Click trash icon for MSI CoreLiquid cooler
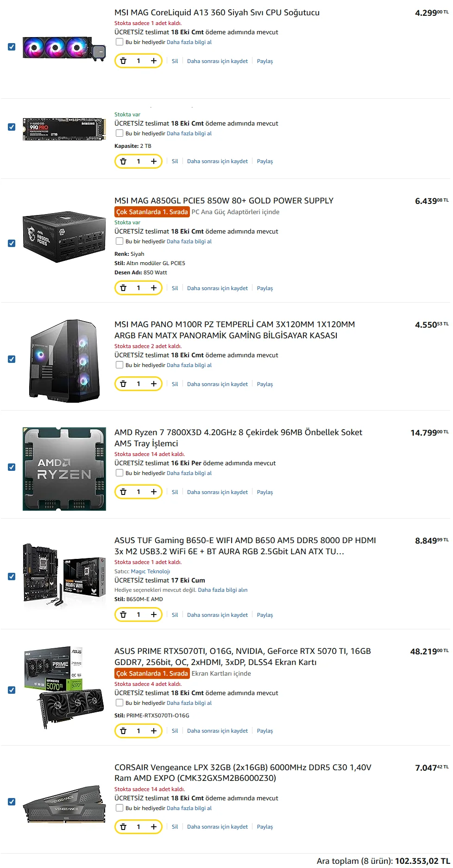 (123, 61)
